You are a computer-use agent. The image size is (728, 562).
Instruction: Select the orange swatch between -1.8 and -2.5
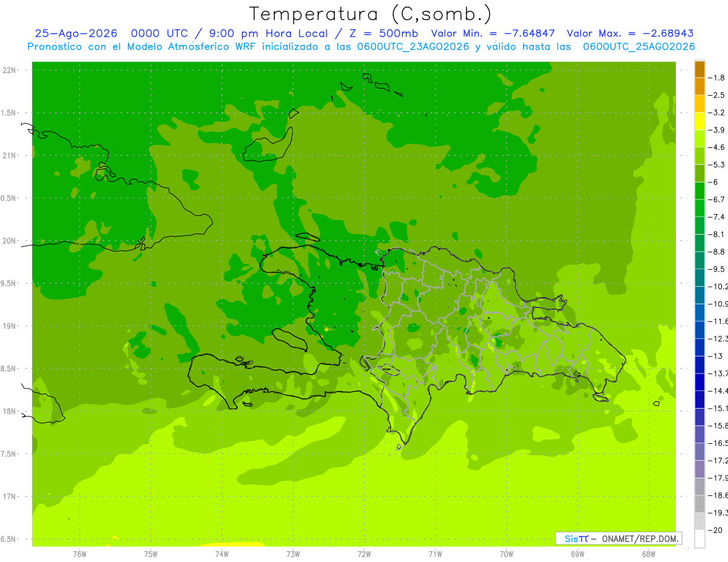click(699, 86)
